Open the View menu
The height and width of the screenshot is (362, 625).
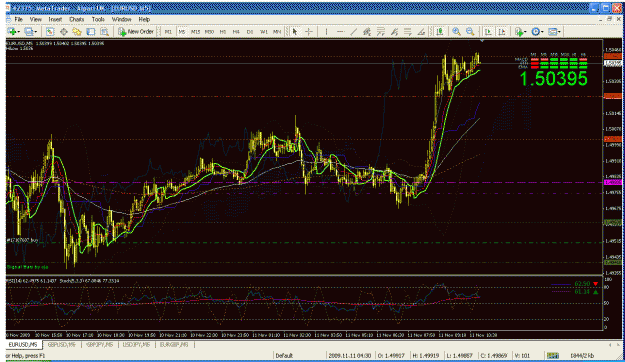35,19
